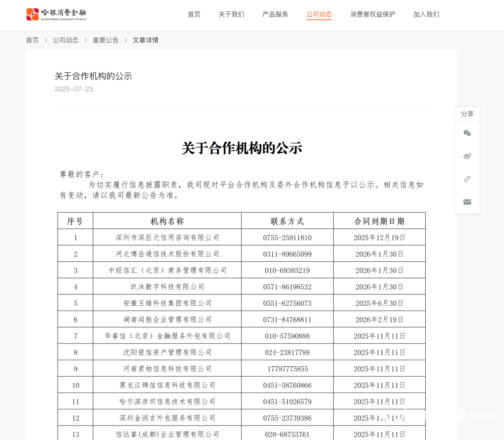The height and width of the screenshot is (440, 504).
Task: Share article by email envelope icon
Action: pyautogui.click(x=467, y=202)
